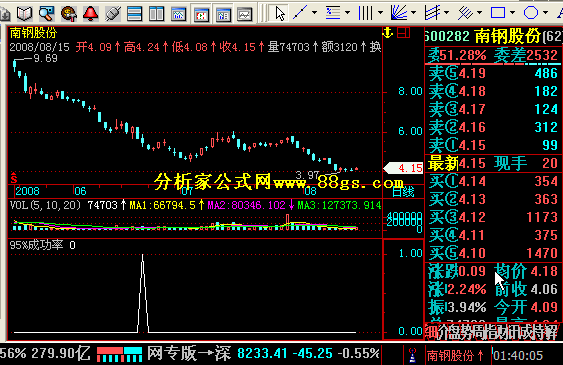The width and height of the screenshot is (563, 365).
Task: Click the red grid icon above price axis
Action: (x=404, y=33)
